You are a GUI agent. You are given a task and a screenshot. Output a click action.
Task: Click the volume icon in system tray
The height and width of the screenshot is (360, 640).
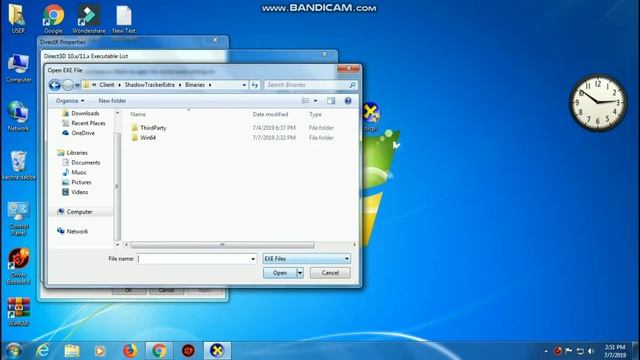tap(591, 351)
